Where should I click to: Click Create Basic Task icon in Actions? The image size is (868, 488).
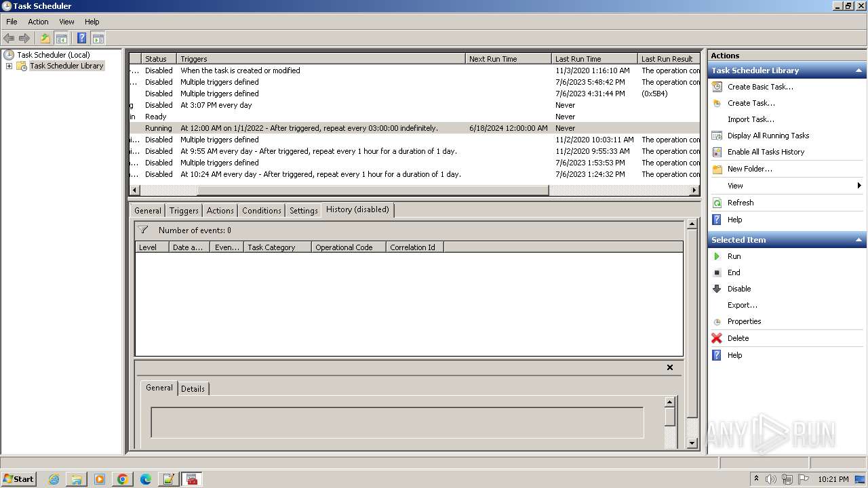[x=717, y=87]
